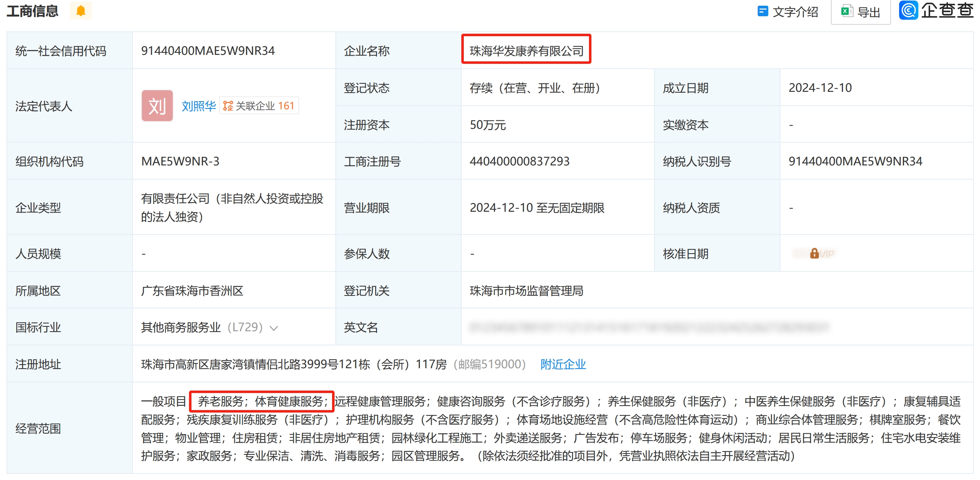
Task: Click region value 广东省珠海市香洲区
Action: [192, 291]
